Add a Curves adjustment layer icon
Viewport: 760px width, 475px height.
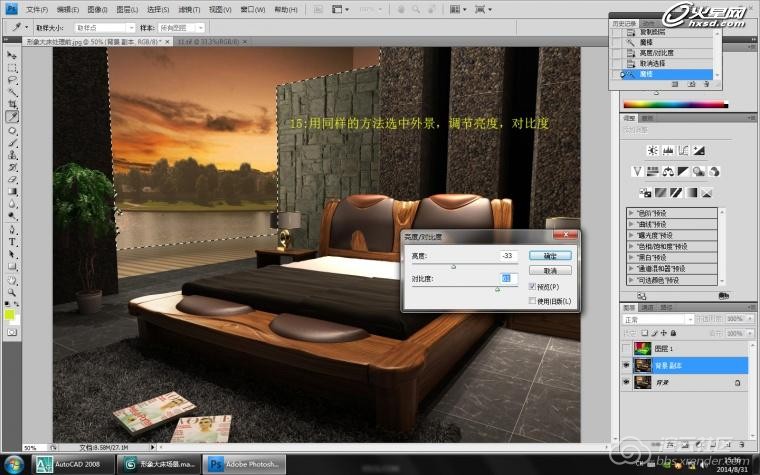point(683,150)
